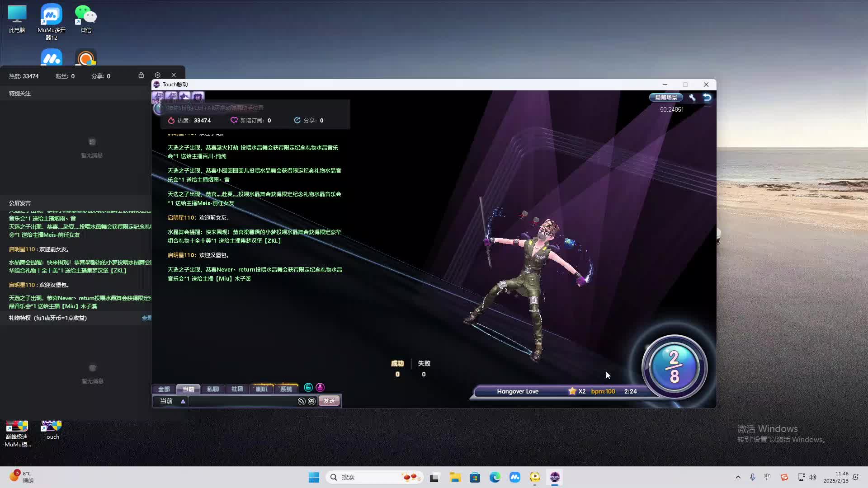Select the 私聊 private chat tab

tap(212, 389)
